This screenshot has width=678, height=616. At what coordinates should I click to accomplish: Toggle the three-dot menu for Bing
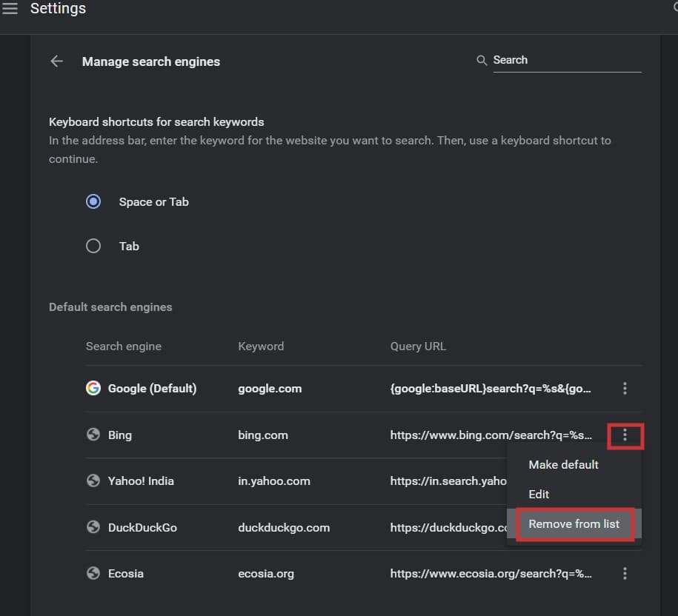click(625, 435)
